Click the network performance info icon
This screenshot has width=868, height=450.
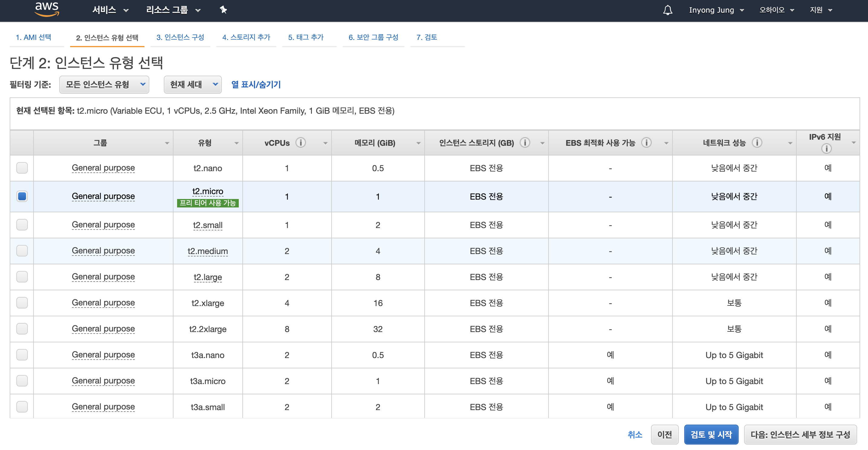click(x=757, y=142)
